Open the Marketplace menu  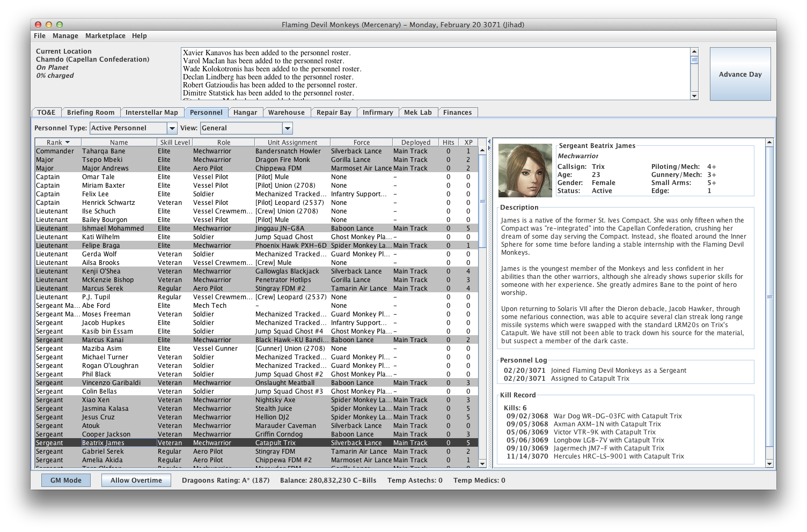105,36
